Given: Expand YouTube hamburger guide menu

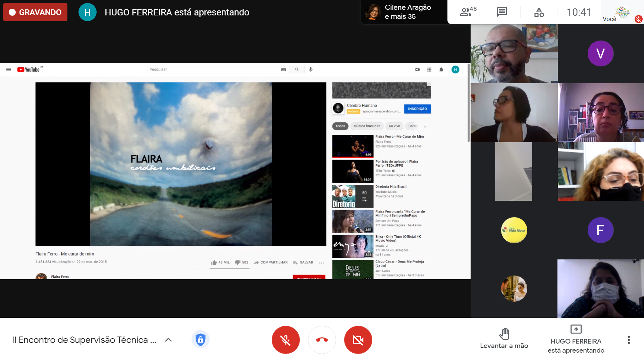Looking at the screenshot, I should pyautogui.click(x=8, y=69).
